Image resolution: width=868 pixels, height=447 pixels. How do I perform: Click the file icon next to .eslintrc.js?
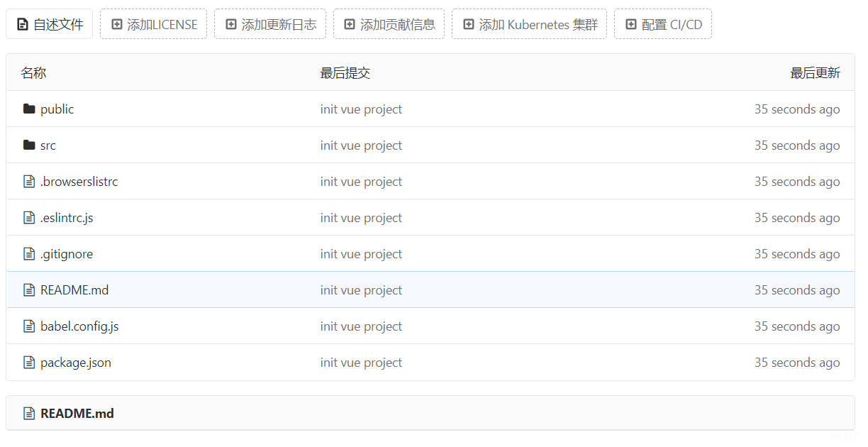click(29, 218)
